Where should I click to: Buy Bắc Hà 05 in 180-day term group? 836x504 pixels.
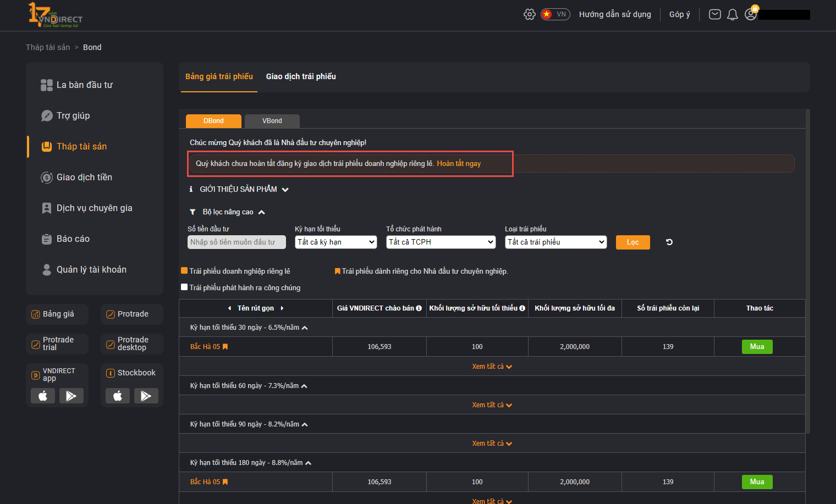tap(757, 482)
